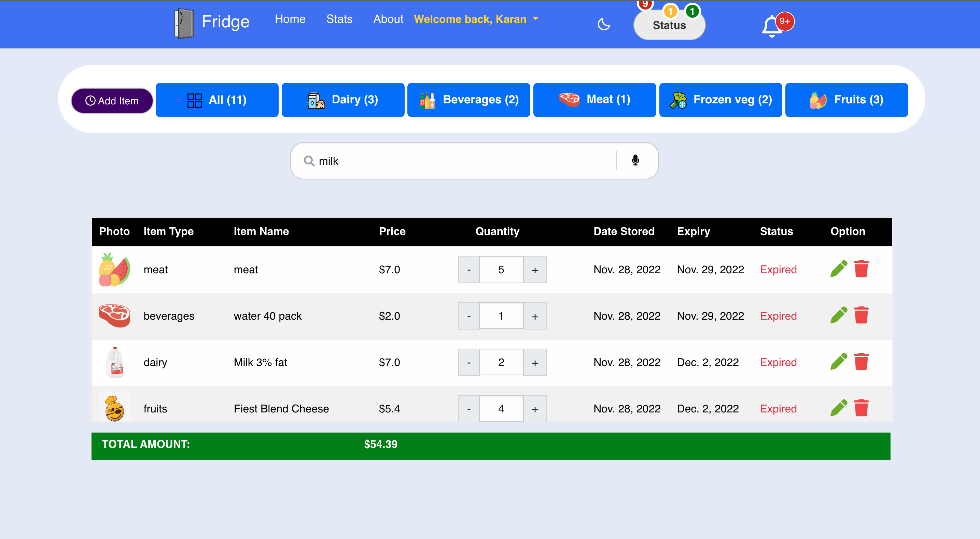Increase the meat quantity with plus
980x539 pixels.
[534, 269]
